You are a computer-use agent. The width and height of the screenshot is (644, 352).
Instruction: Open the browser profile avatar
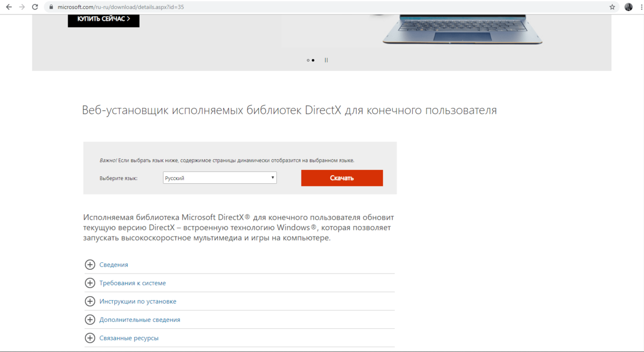tap(628, 7)
